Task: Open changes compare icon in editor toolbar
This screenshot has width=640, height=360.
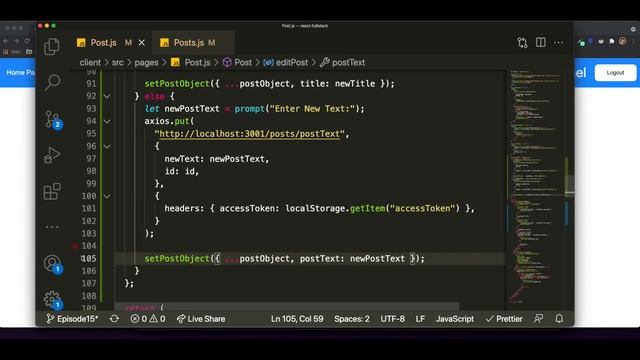Action: tap(522, 42)
